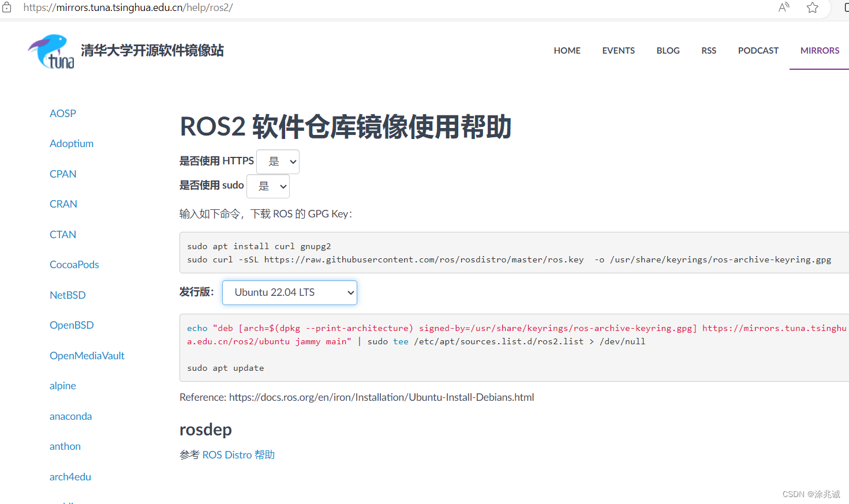Open the CTAN sidebar link
The image size is (849, 504).
click(63, 235)
